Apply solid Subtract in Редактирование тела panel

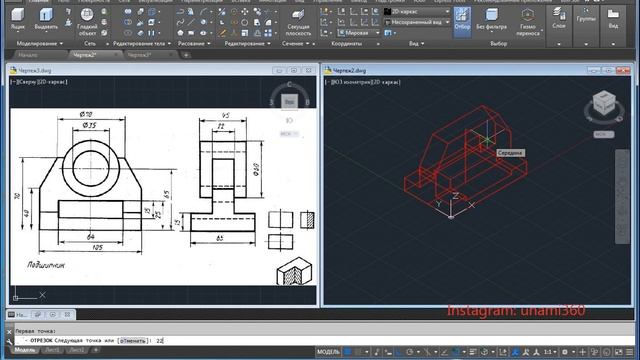pos(128,22)
